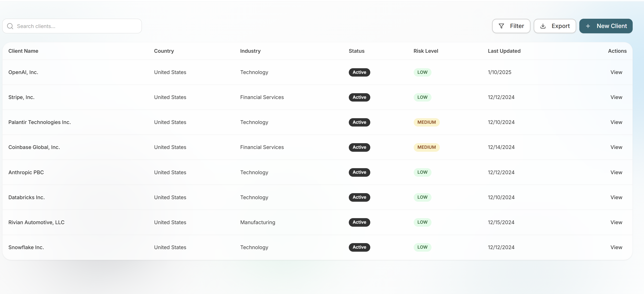Export the client list
This screenshot has height=294, width=644.
(555, 26)
